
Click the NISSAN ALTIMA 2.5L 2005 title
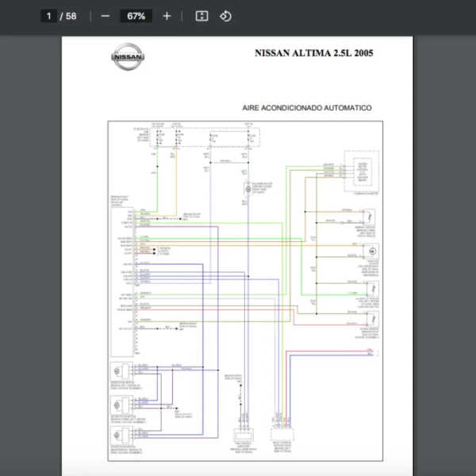click(x=313, y=54)
